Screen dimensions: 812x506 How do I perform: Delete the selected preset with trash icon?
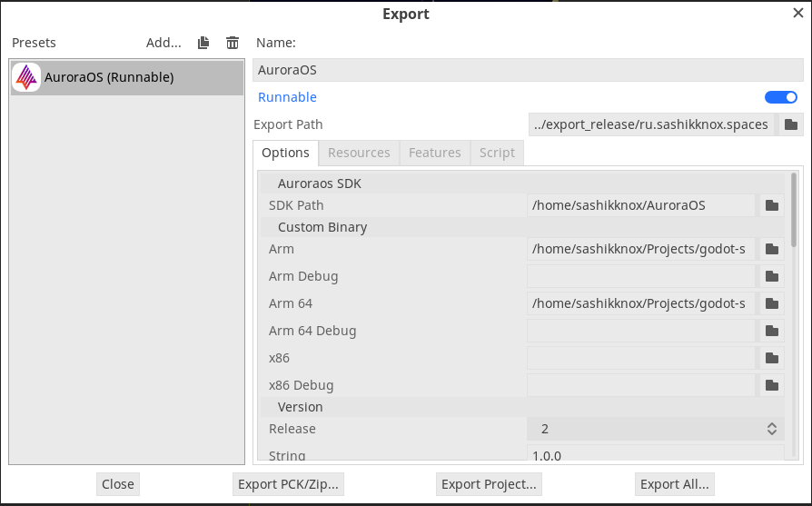tap(233, 43)
